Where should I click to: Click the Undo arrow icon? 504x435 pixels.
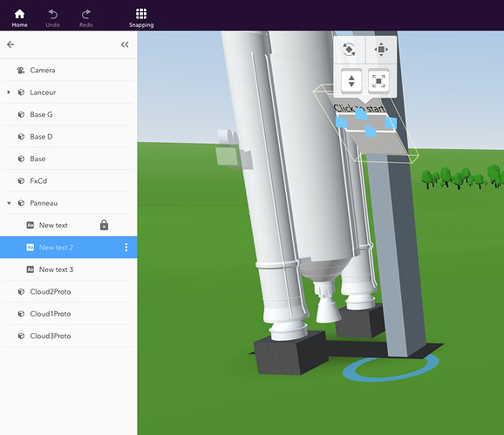tap(52, 14)
